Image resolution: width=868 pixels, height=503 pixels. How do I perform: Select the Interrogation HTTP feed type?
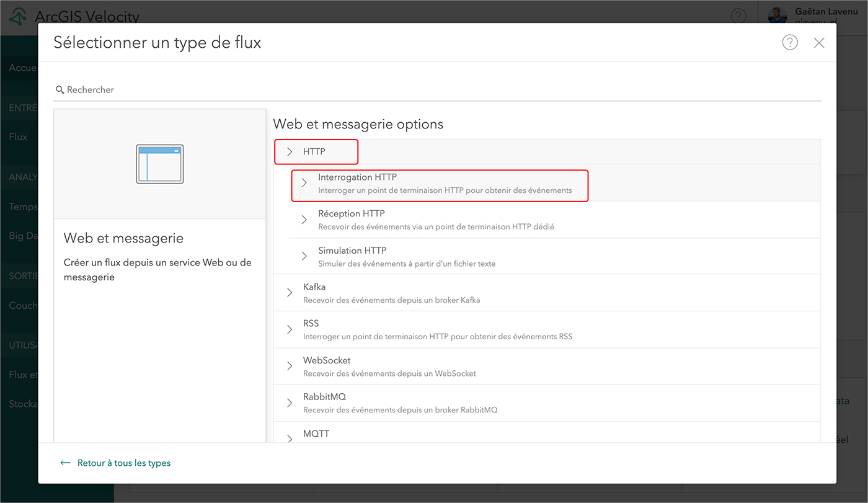tap(357, 177)
